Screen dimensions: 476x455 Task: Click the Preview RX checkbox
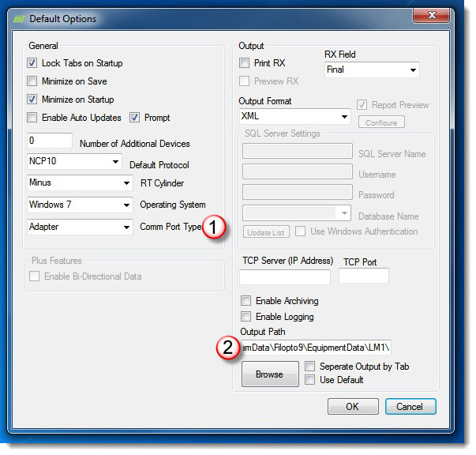pos(245,81)
